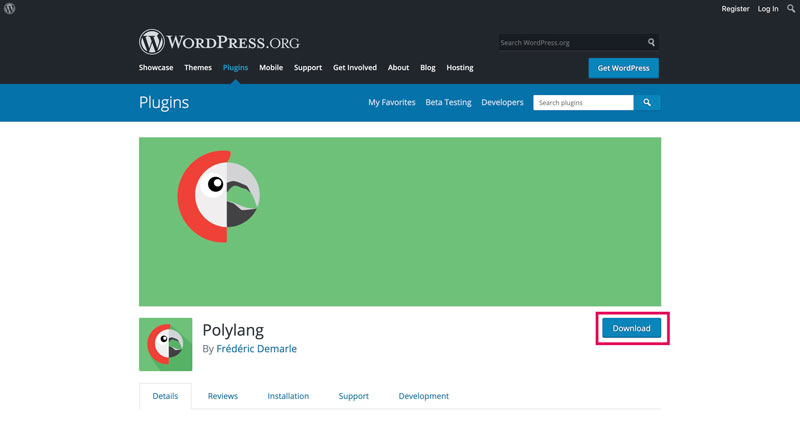
Task: Click the Polylang green banner image
Action: [400, 221]
